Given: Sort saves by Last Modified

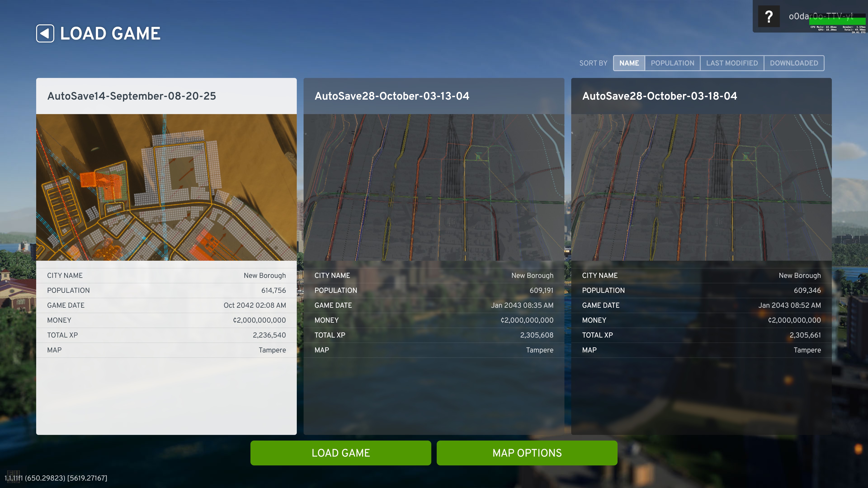Looking at the screenshot, I should coord(732,63).
